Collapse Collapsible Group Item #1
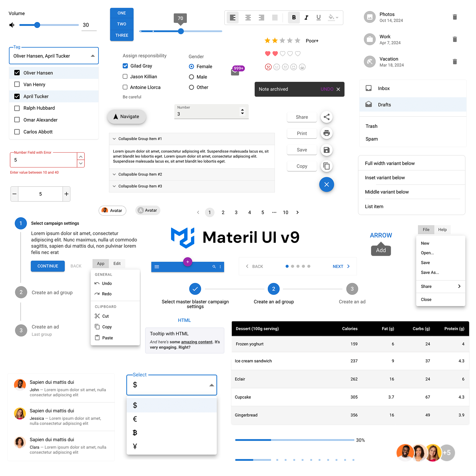Screen dimensions: 476x476 (x=192, y=139)
